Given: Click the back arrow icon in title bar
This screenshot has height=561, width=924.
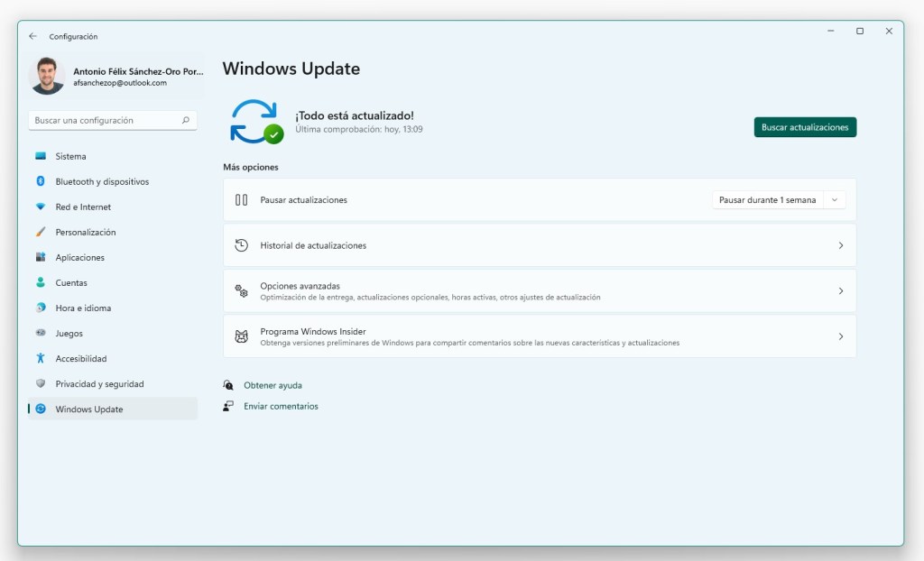Looking at the screenshot, I should click(33, 36).
